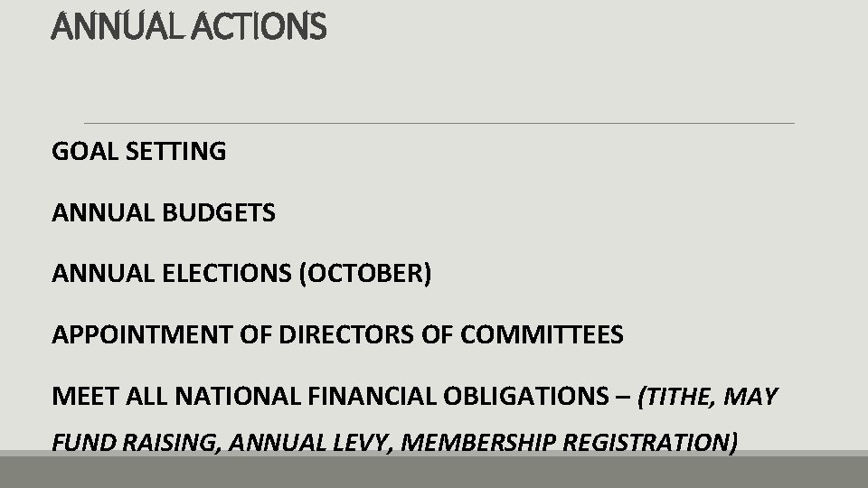Click the italic word "REGISTRATION"
This screenshot has width=868, height=488.
point(642,443)
